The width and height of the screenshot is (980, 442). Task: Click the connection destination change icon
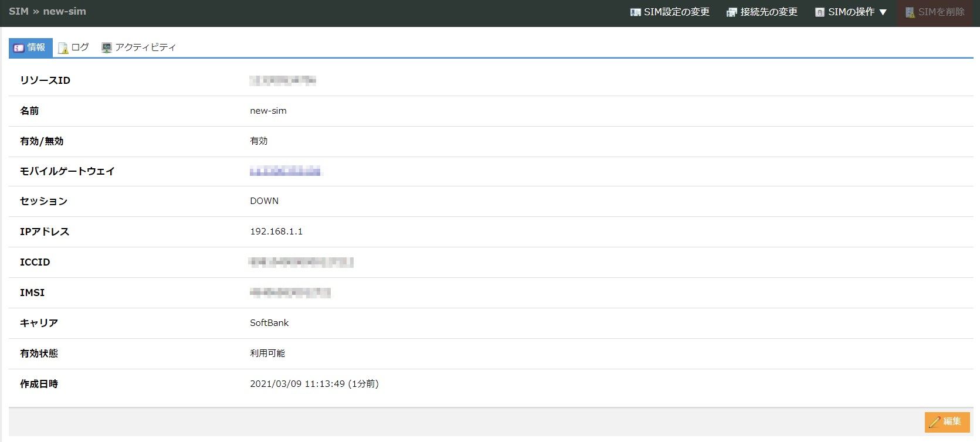731,12
